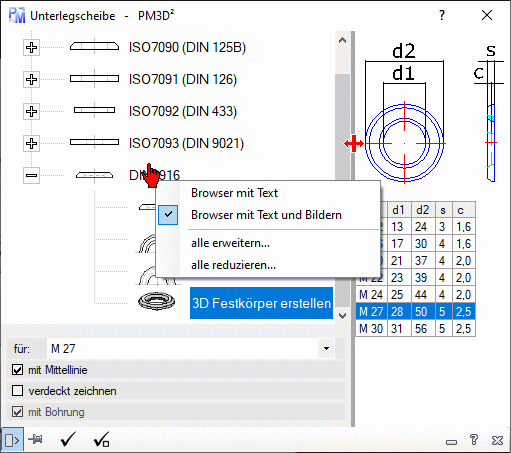The height and width of the screenshot is (453, 511).
Task: Enable the verdeckt zeichnen checkbox
Action: (17, 391)
